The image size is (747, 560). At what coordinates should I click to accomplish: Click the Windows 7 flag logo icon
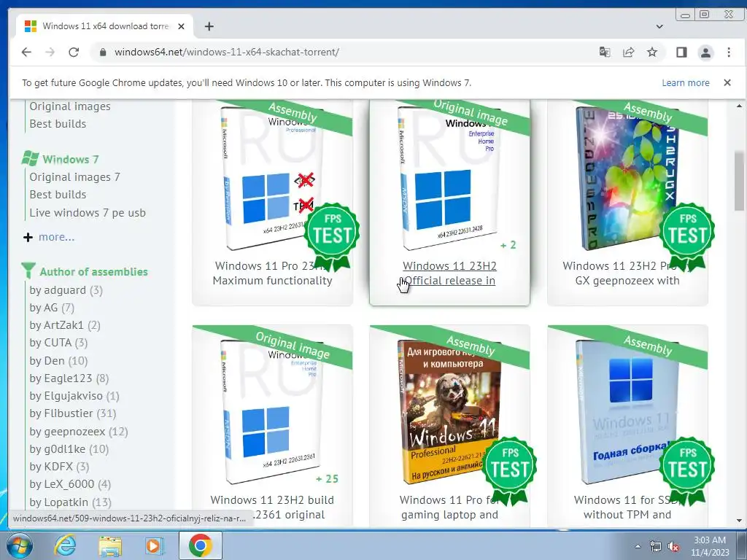click(x=30, y=158)
